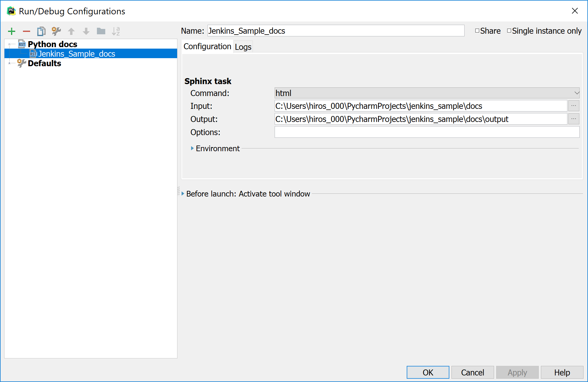Select the Configuration tab
The width and height of the screenshot is (588, 382).
(x=207, y=47)
